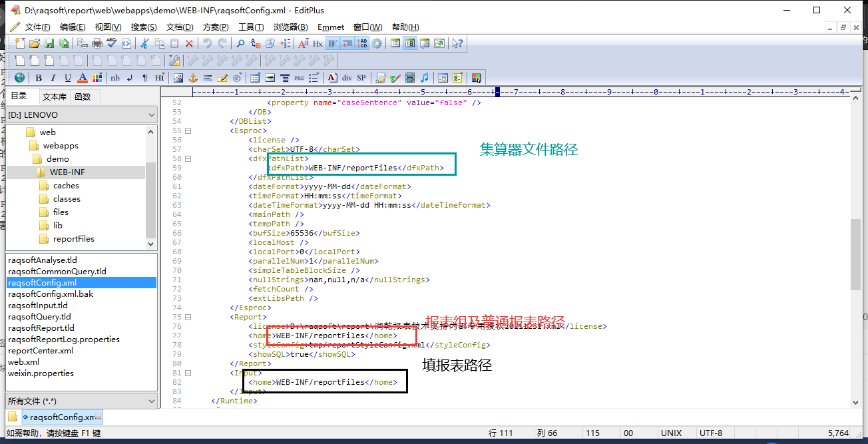868x444 pixels.
Task: Toggle the Word wrap W button
Action: coord(332,43)
